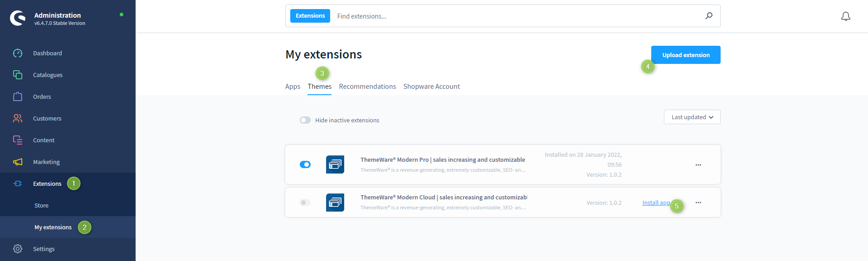868x261 pixels.
Task: Click the search magnifier icon
Action: (709, 16)
